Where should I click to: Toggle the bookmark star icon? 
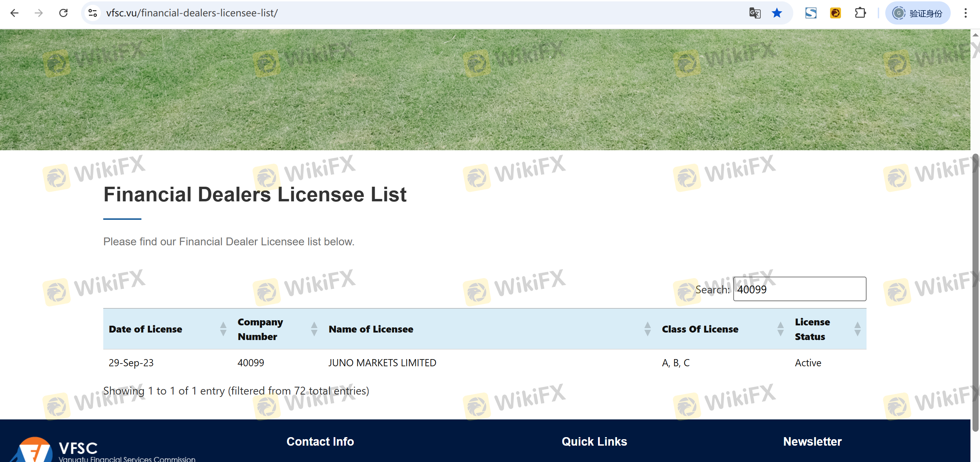pos(777,13)
